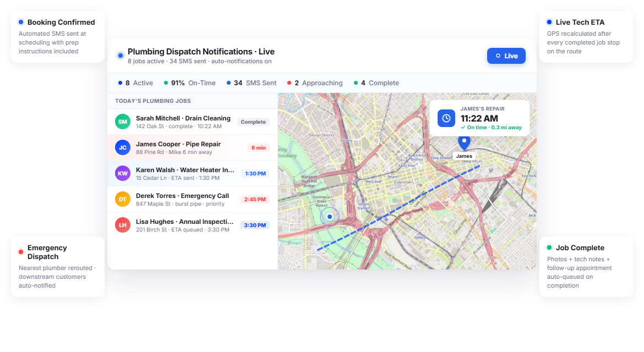Filter by 91% On-Time stat
The height and width of the screenshot is (352, 644).
coord(190,83)
